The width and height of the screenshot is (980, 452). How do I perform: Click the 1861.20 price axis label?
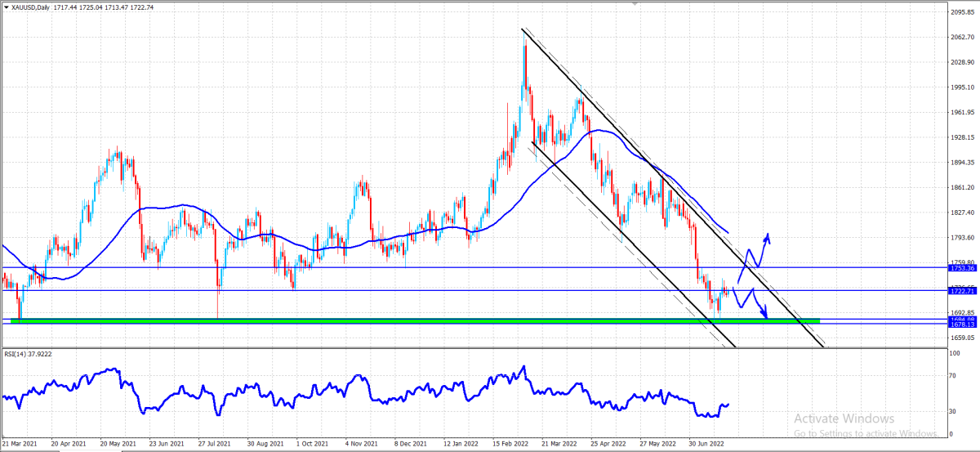963,187
